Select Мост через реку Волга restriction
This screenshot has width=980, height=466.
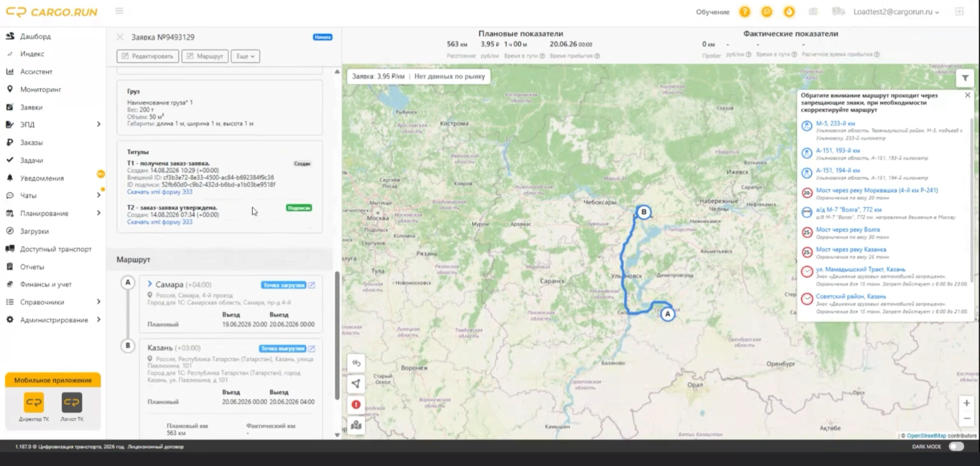tap(847, 229)
